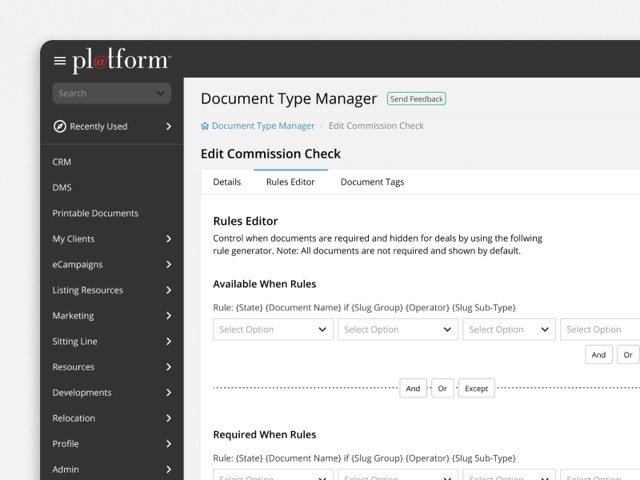Image resolution: width=640 pixels, height=480 pixels.
Task: Click the Except button
Action: click(x=476, y=389)
